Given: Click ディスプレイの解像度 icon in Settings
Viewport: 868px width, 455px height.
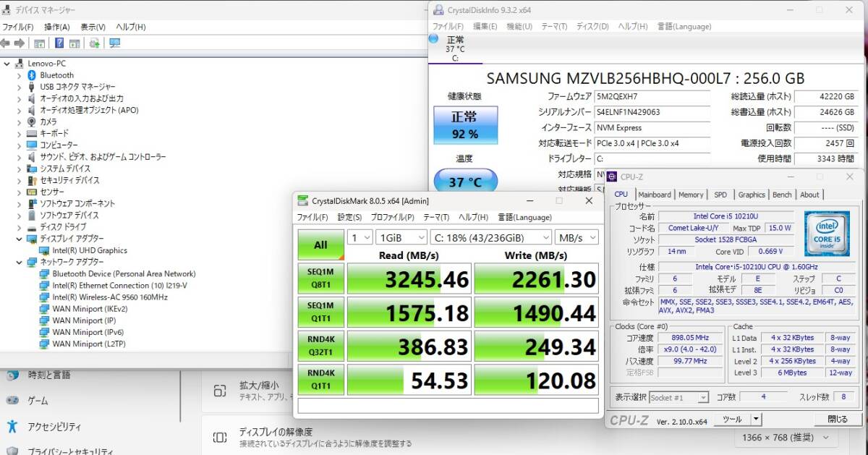Looking at the screenshot, I should (220, 437).
